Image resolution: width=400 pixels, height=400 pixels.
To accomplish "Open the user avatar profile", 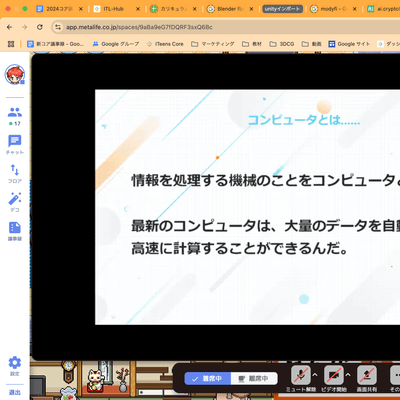I will click(x=15, y=74).
